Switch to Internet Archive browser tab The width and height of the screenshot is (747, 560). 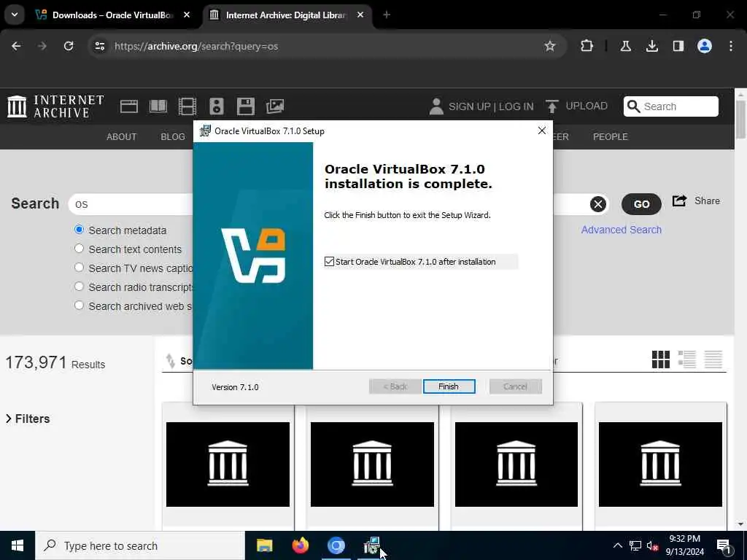(286, 15)
